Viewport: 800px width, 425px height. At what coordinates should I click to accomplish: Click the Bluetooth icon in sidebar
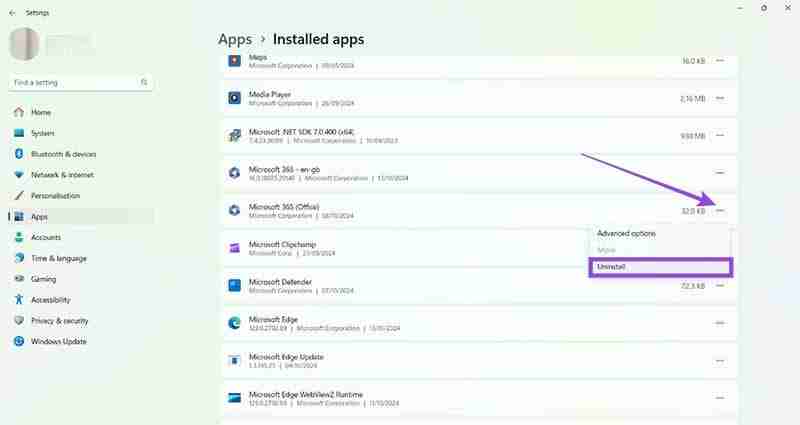point(19,154)
